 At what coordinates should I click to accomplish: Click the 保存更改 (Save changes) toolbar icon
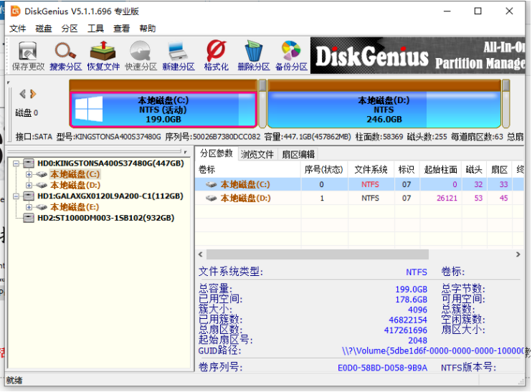pos(28,56)
